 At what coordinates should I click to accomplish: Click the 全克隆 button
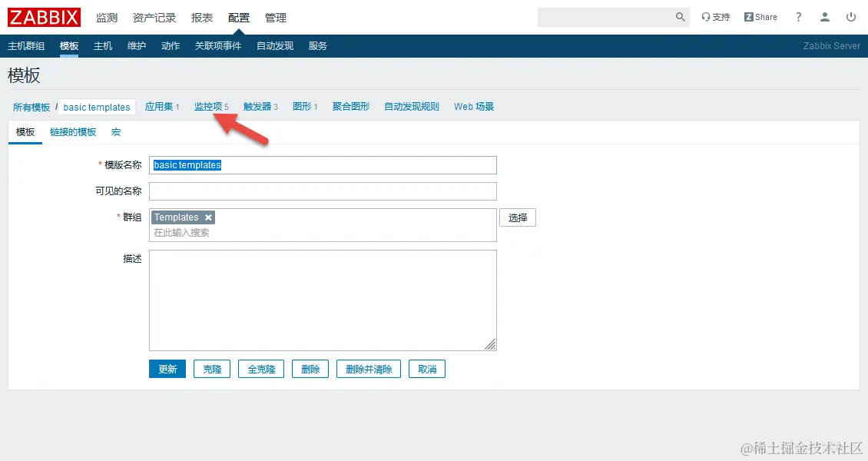pyautogui.click(x=260, y=369)
